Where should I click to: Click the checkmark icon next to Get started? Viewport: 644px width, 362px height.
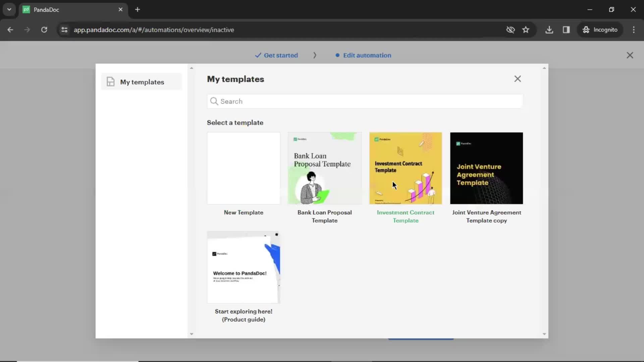(x=257, y=55)
